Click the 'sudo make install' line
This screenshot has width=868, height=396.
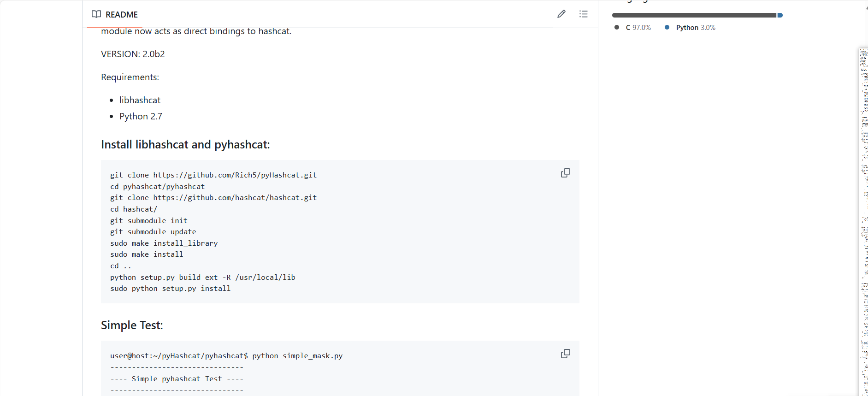(147, 254)
